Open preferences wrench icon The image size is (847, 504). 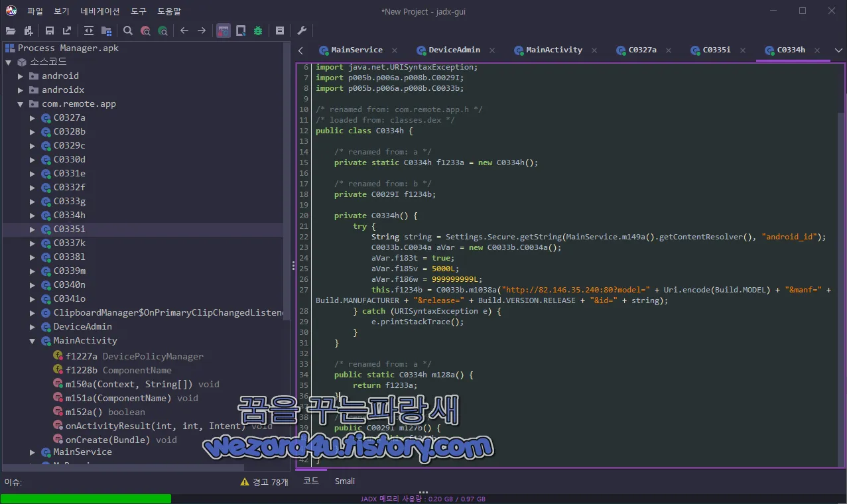(x=302, y=31)
